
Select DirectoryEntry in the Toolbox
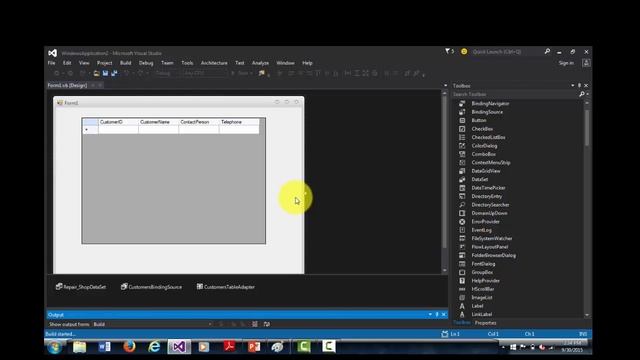tap(487, 196)
